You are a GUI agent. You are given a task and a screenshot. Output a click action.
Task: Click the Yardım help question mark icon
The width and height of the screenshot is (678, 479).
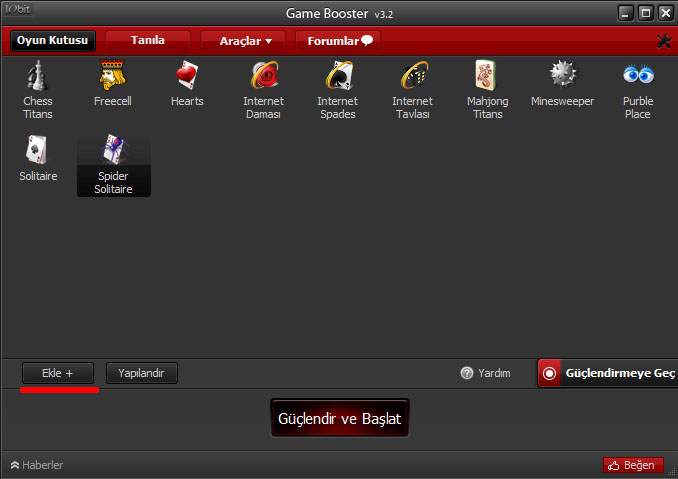pyautogui.click(x=467, y=373)
